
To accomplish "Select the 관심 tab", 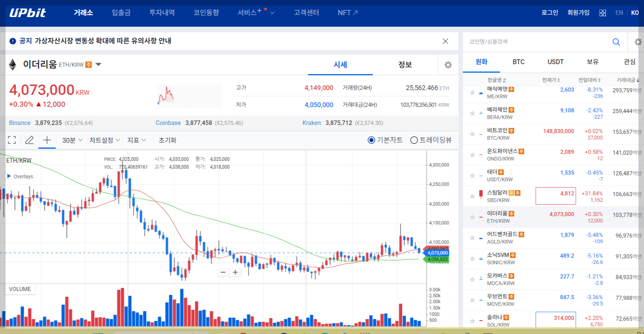I will click(630, 62).
